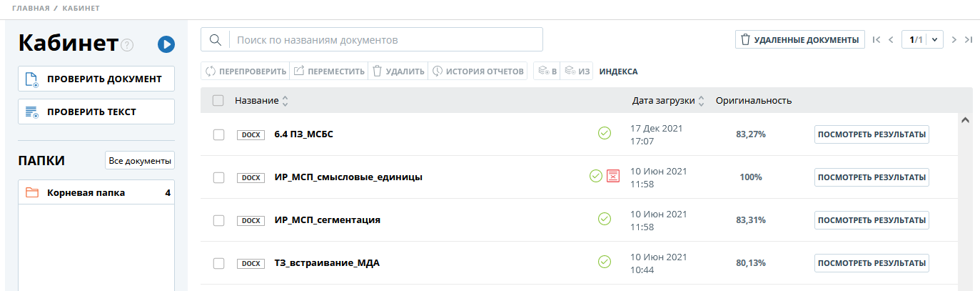Screen dimensions: 980x291
Task: Click the document name search field
Action: (385, 40)
